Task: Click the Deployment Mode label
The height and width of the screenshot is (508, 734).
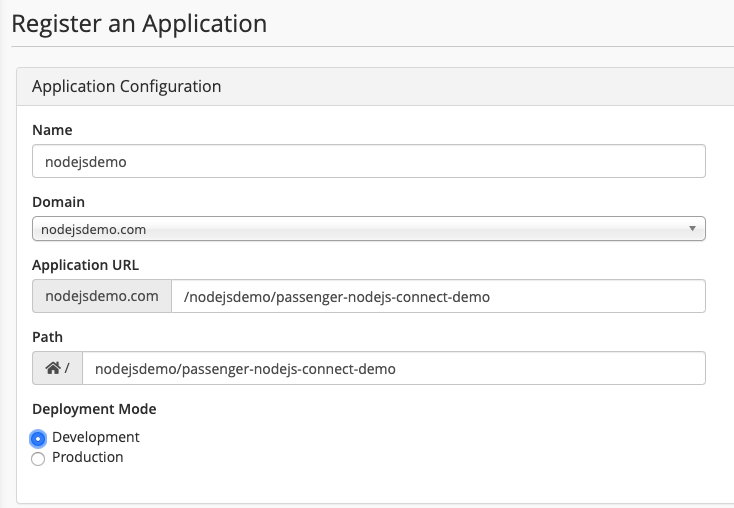Action: coord(94,409)
